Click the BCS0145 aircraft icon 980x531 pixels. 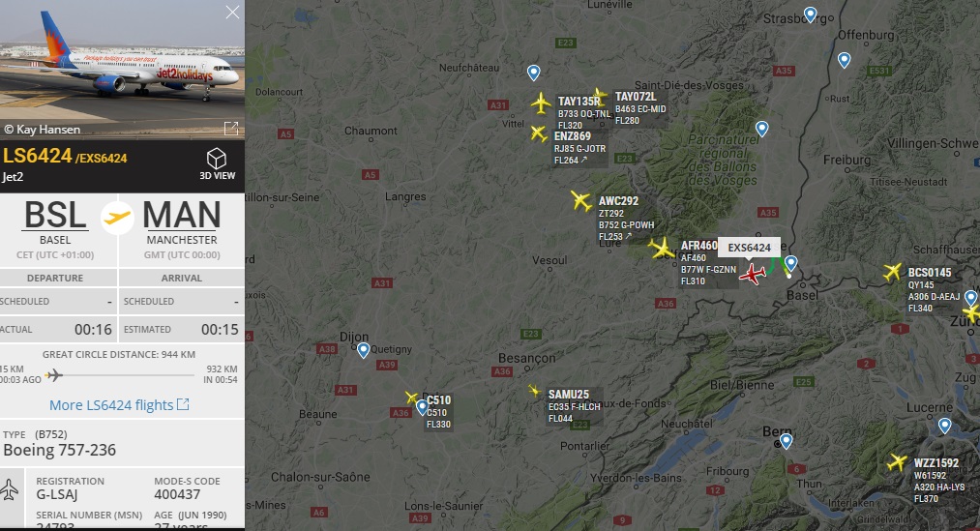coord(893,272)
